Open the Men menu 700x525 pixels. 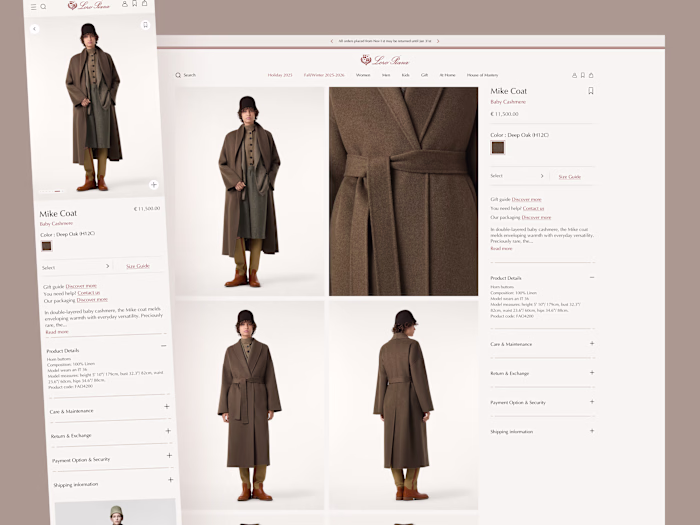[386, 75]
